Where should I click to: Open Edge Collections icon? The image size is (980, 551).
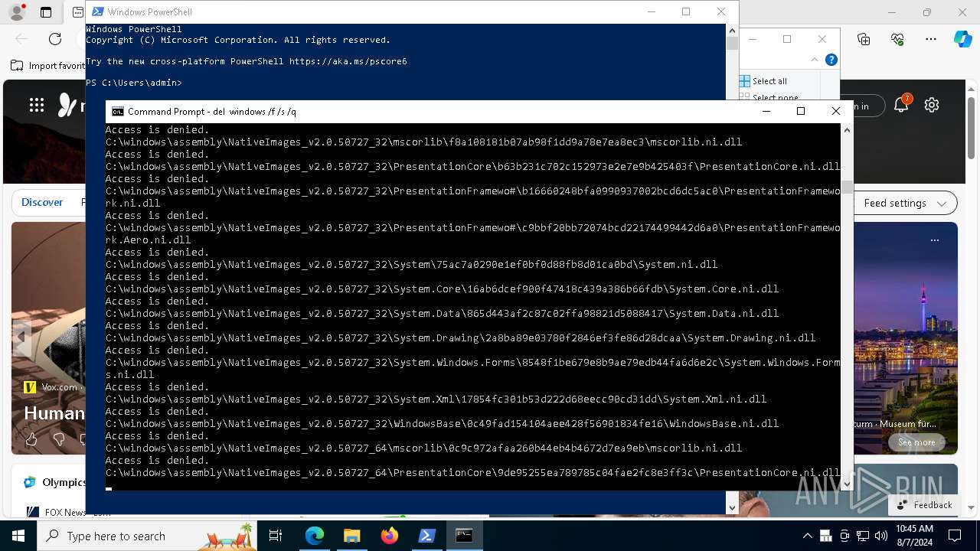click(864, 39)
